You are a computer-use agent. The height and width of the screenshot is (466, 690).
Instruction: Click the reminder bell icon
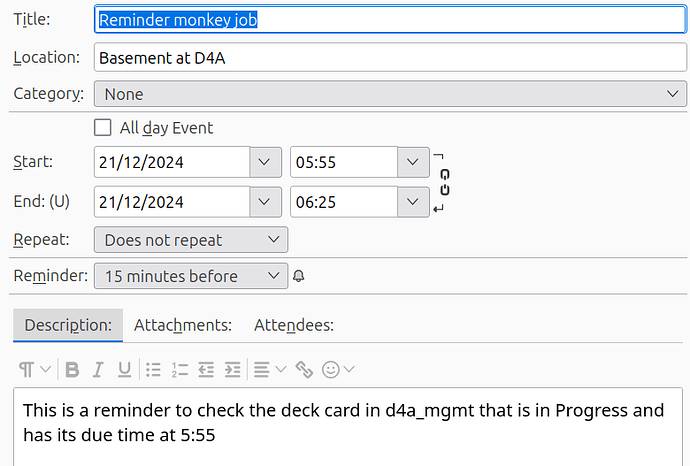299,276
